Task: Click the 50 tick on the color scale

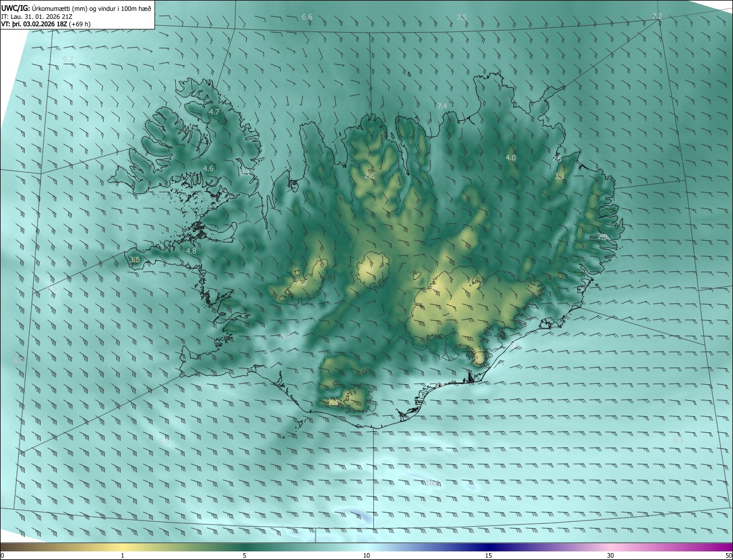Action: [728, 555]
